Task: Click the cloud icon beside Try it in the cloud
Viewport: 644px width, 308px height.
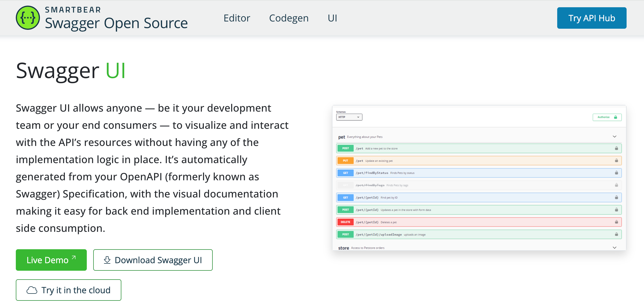Action: (x=32, y=290)
